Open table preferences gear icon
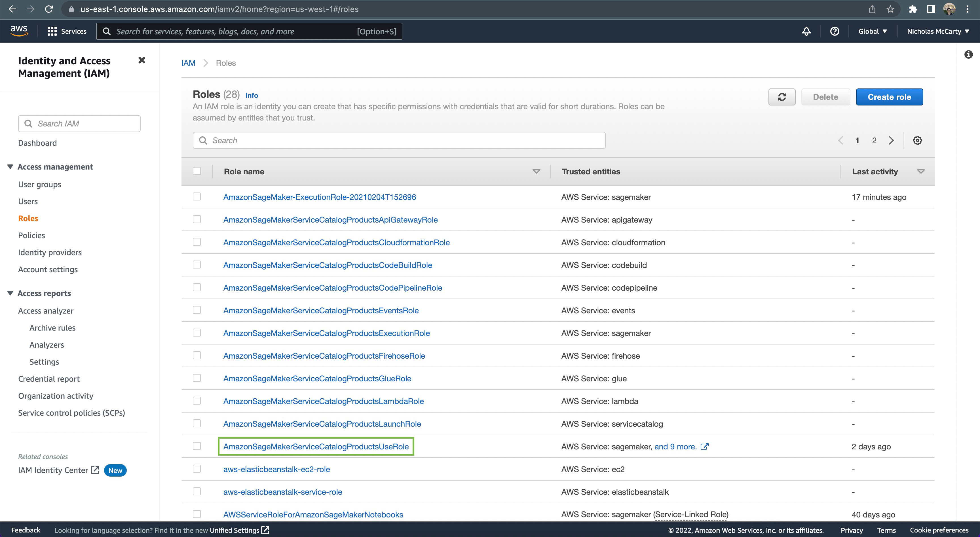Image resolution: width=980 pixels, height=537 pixels. pos(917,140)
